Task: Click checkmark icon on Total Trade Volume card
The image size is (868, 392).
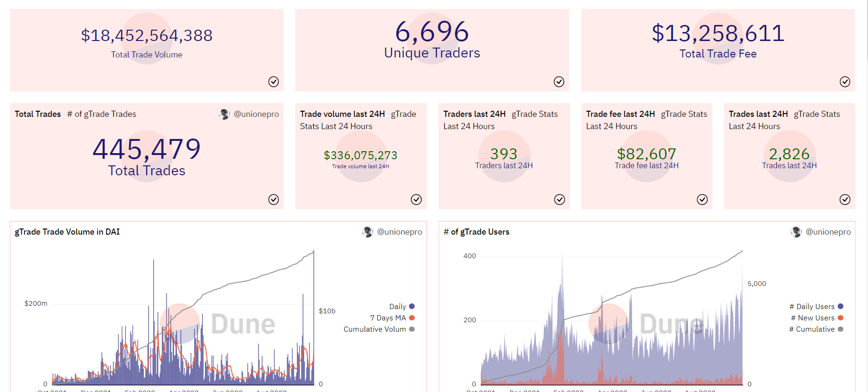Action: [274, 82]
